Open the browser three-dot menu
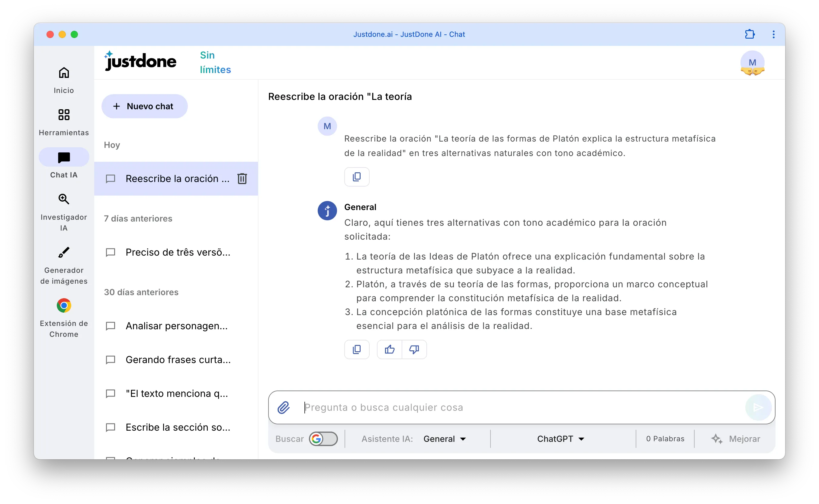819x504 pixels. [774, 34]
